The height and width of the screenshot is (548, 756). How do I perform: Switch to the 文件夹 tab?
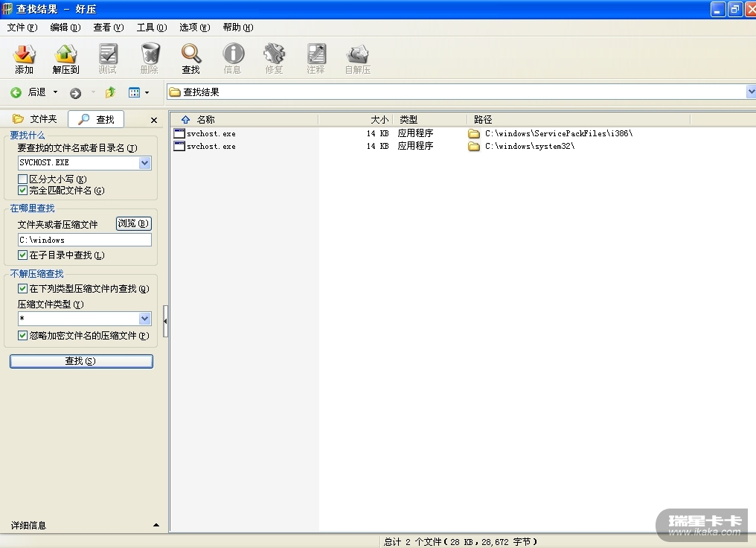coord(35,119)
